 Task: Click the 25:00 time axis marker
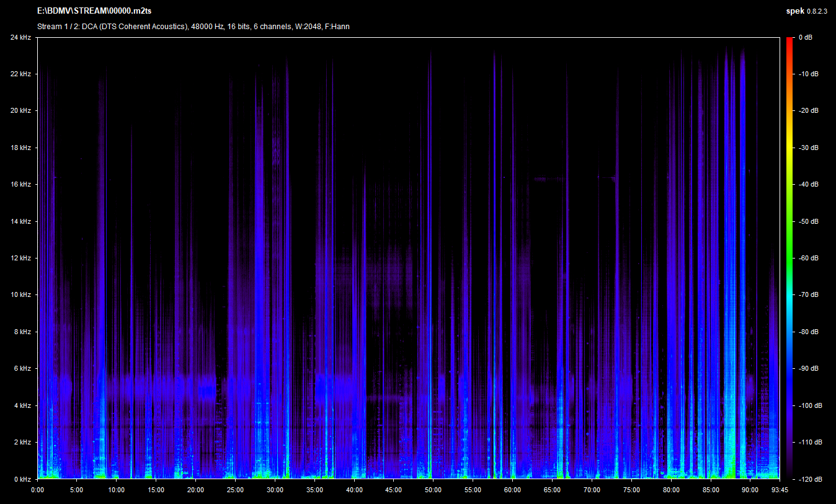235,490
